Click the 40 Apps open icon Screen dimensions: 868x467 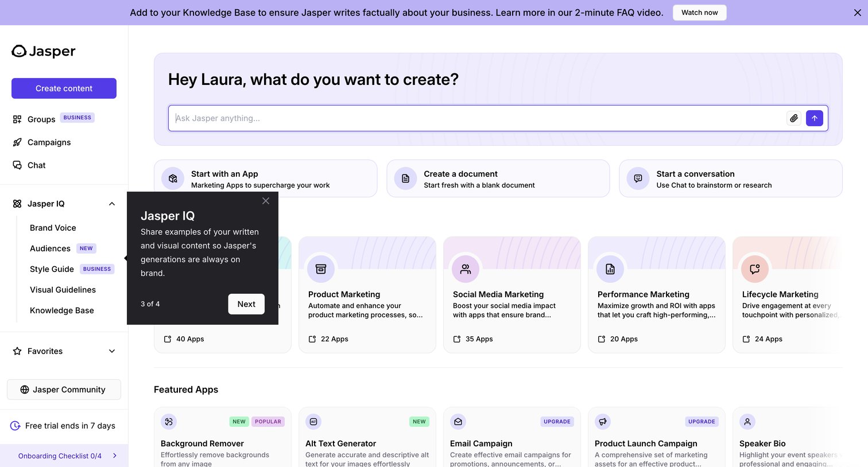pyautogui.click(x=168, y=339)
